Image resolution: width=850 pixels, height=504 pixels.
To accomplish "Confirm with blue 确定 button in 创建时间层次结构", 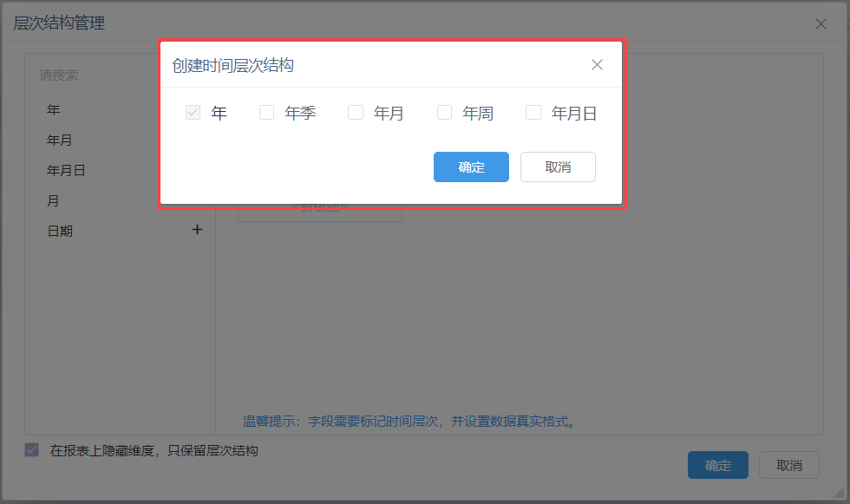I will (471, 167).
